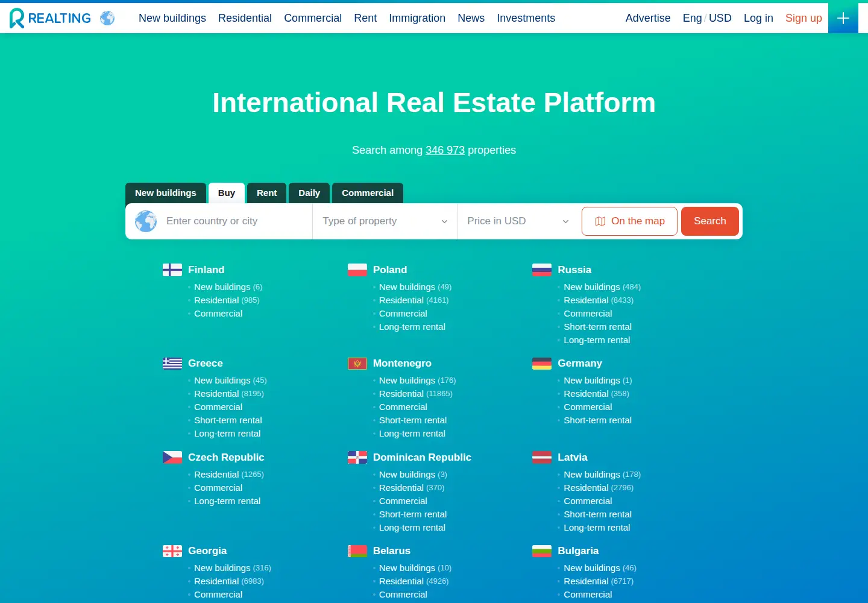Open Russia Residential (8433) listings
The height and width of the screenshot is (603, 868).
[599, 300]
